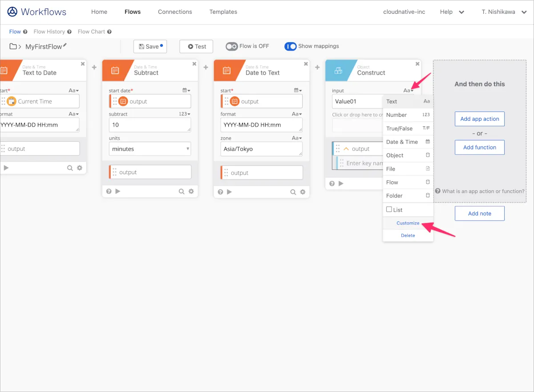This screenshot has height=392, width=534.
Task: Click the Add app action button
Action: point(479,119)
